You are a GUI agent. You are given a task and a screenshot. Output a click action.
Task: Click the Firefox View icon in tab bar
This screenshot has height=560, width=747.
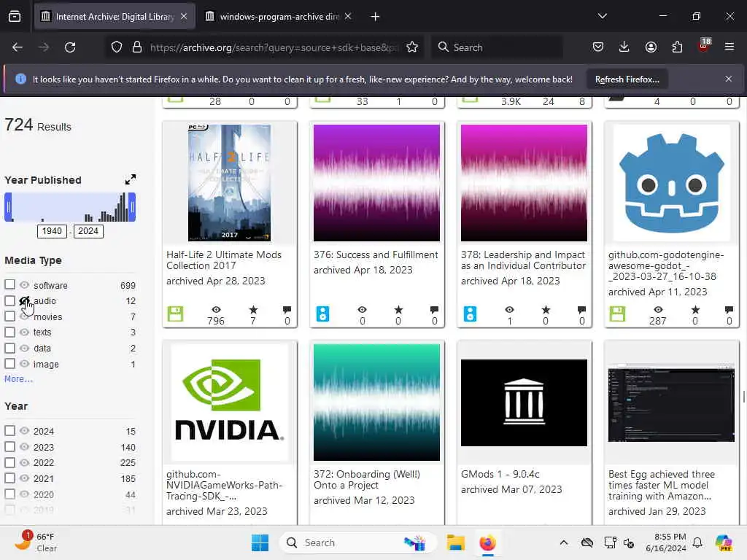[15, 17]
